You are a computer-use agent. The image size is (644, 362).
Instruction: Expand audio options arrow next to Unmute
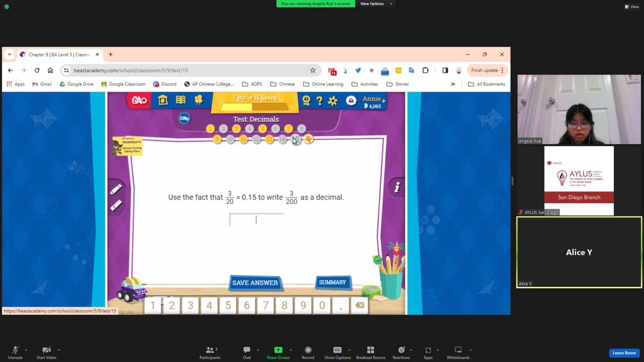click(x=26, y=350)
